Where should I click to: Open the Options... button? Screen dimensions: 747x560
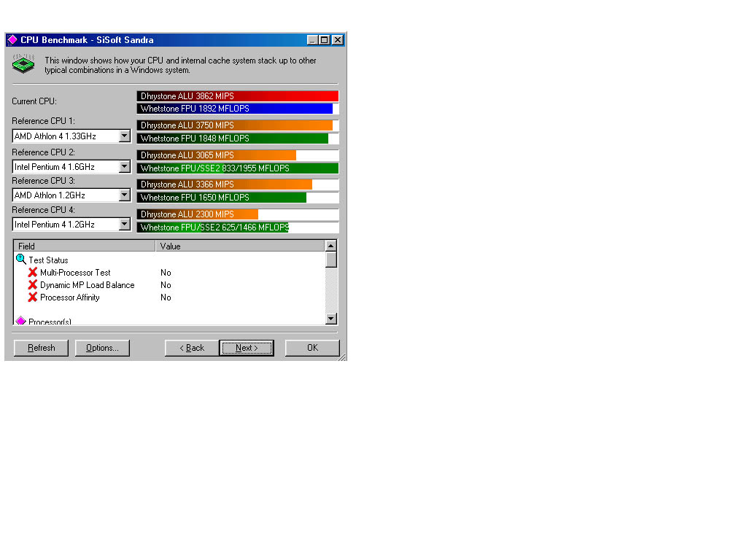point(102,348)
